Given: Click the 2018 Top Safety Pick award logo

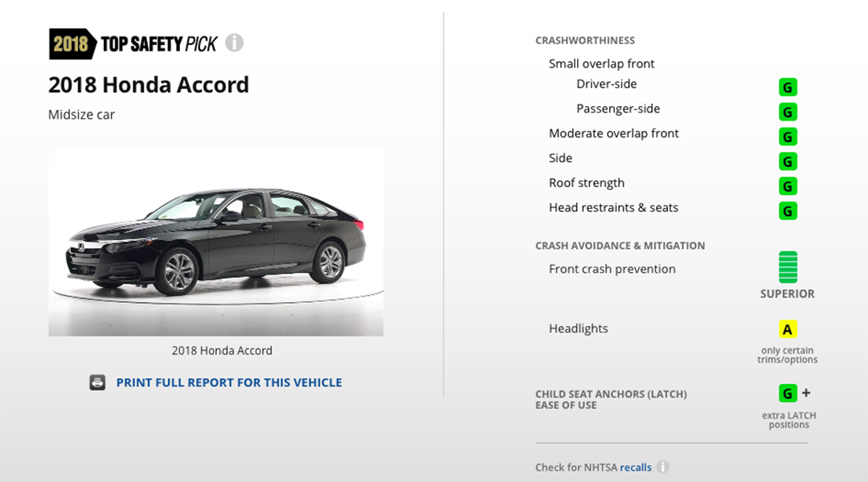Looking at the screenshot, I should pyautogui.click(x=133, y=43).
